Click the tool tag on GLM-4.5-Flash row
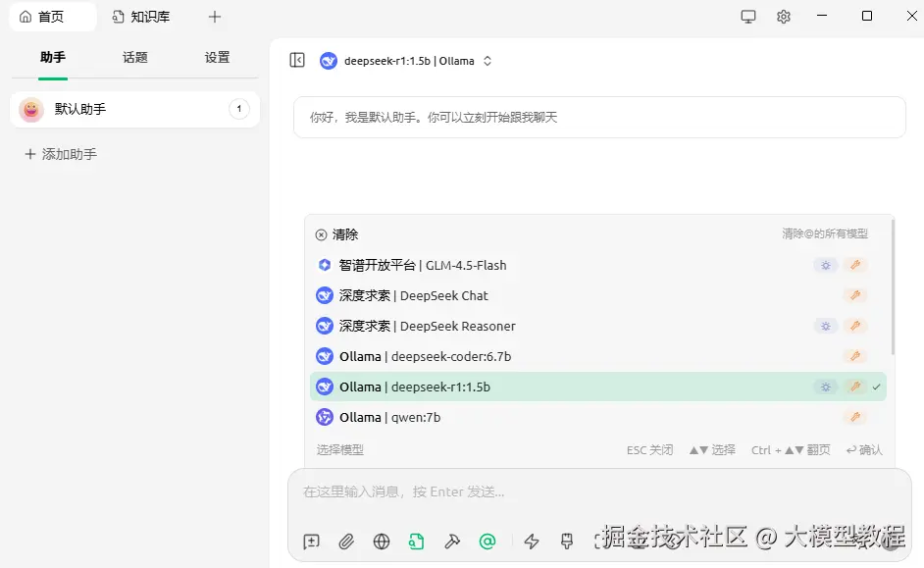The image size is (924, 568). [x=855, y=265]
